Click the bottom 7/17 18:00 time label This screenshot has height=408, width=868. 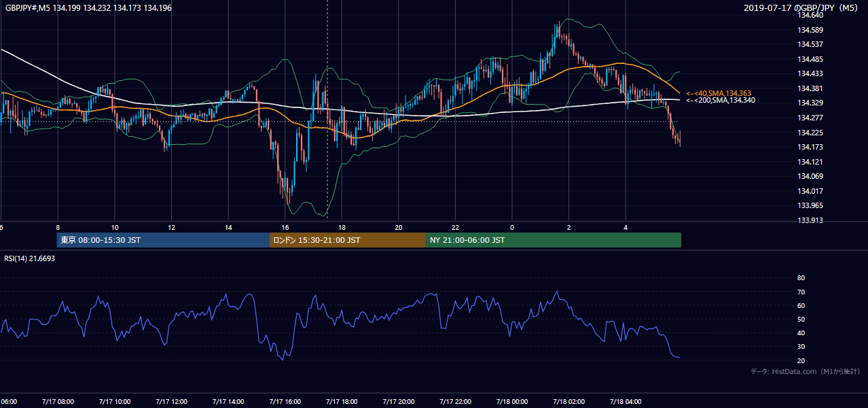pos(342,401)
